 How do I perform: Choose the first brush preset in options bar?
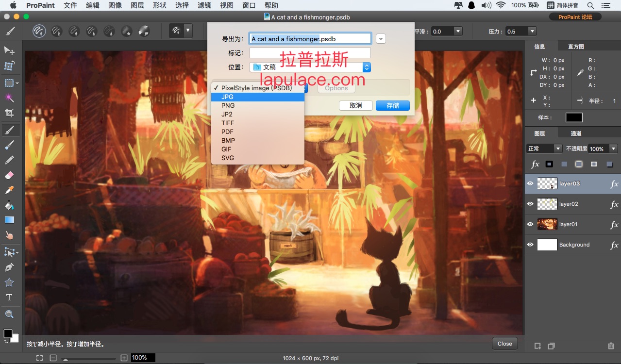point(39,32)
